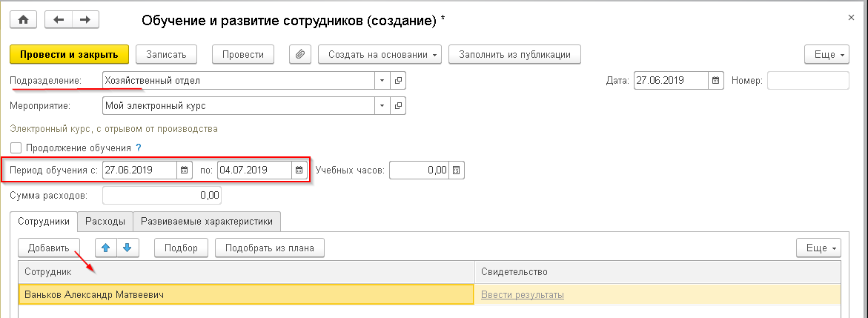Expand the Мероприятие dropdown list
This screenshot has height=318, width=868.
click(382, 106)
